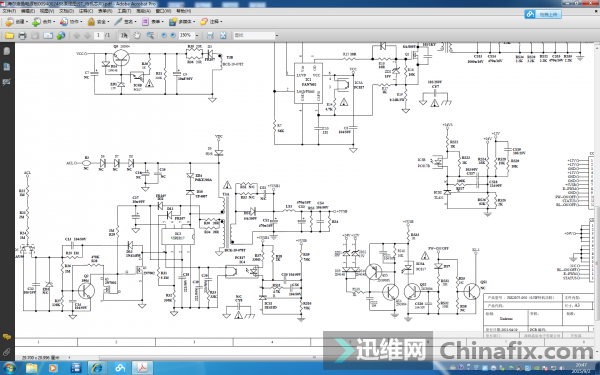Click the fit page full screen icon

click(223, 36)
